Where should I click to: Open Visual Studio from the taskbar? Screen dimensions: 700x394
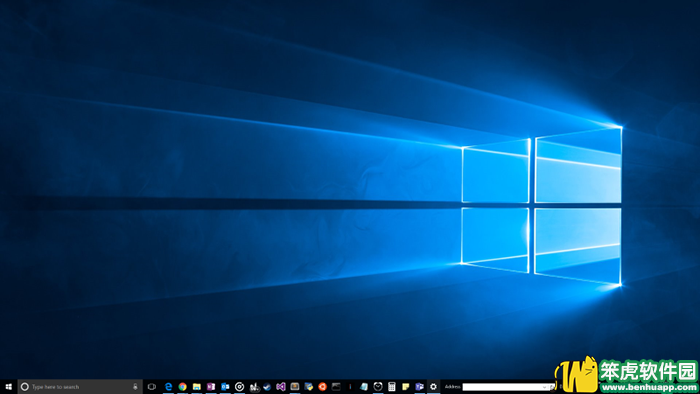tap(281, 387)
